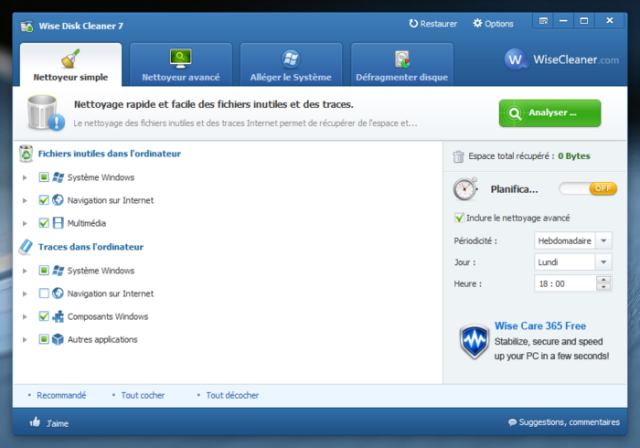
Task: Click the Wise Care 365 shield icon
Action: [472, 343]
